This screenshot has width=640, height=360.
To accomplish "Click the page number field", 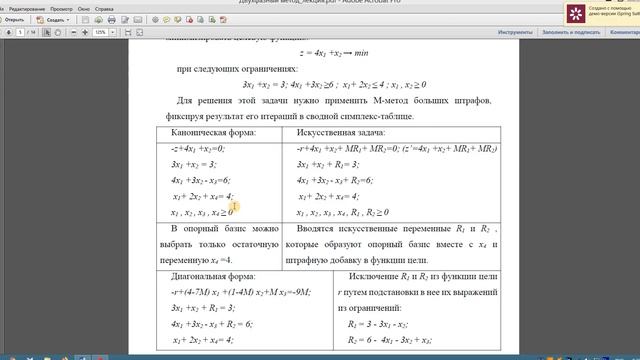I will pos(20,32).
